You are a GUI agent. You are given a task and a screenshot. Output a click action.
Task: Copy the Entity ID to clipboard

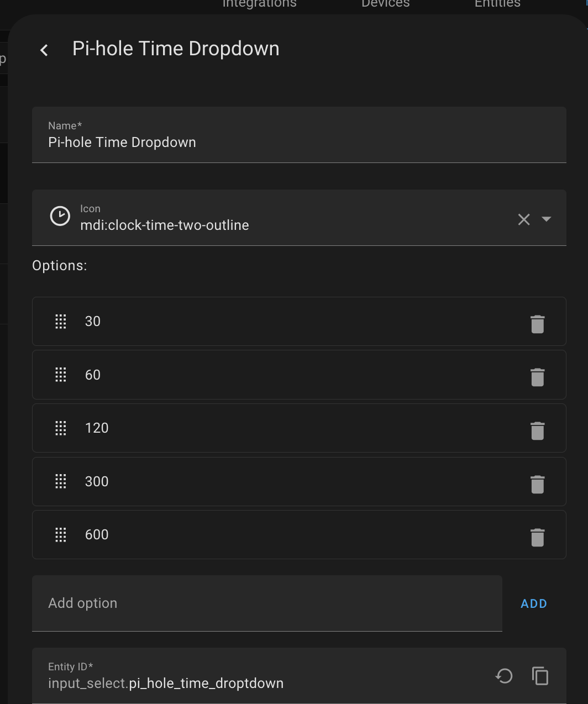[540, 676]
